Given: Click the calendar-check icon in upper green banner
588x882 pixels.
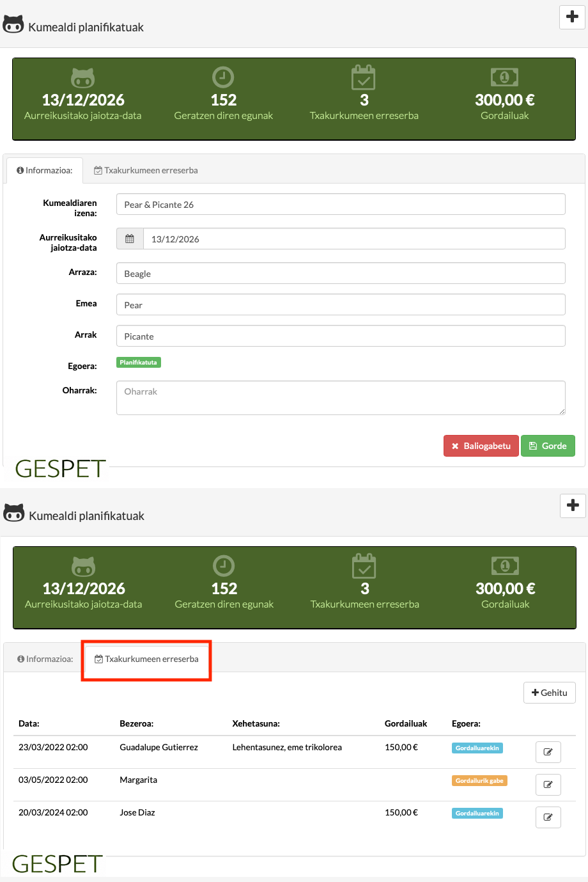Looking at the screenshot, I should 364,77.
